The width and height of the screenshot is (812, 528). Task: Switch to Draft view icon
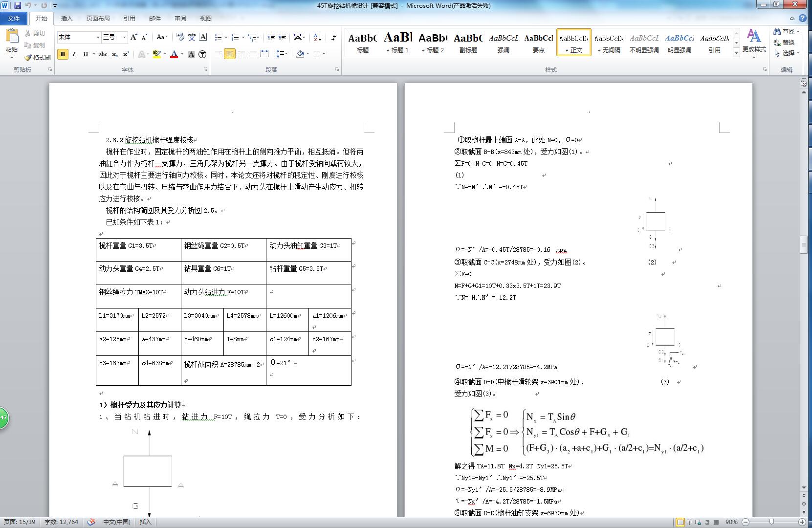click(716, 522)
